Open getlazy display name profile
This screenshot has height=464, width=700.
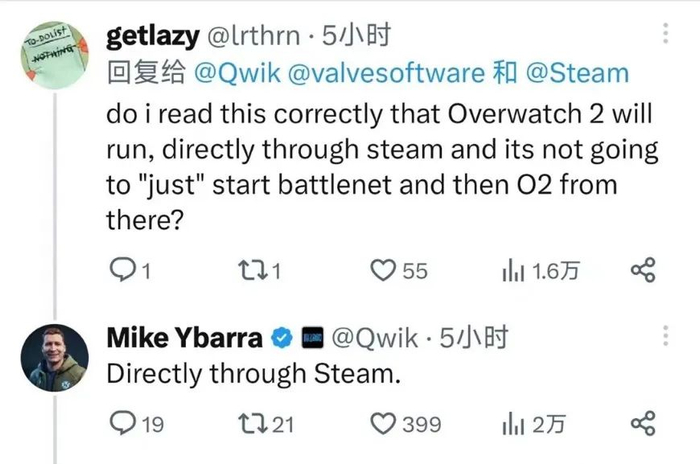click(x=151, y=37)
